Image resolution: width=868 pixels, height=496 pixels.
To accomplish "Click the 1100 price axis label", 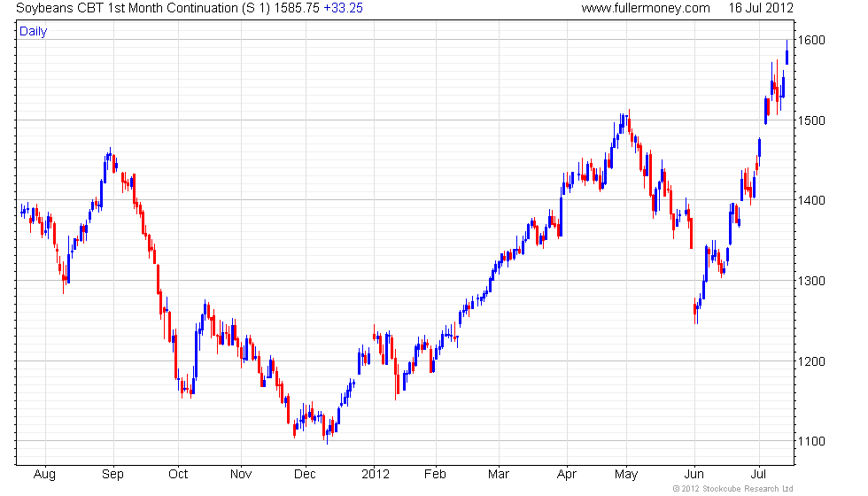I will [811, 442].
